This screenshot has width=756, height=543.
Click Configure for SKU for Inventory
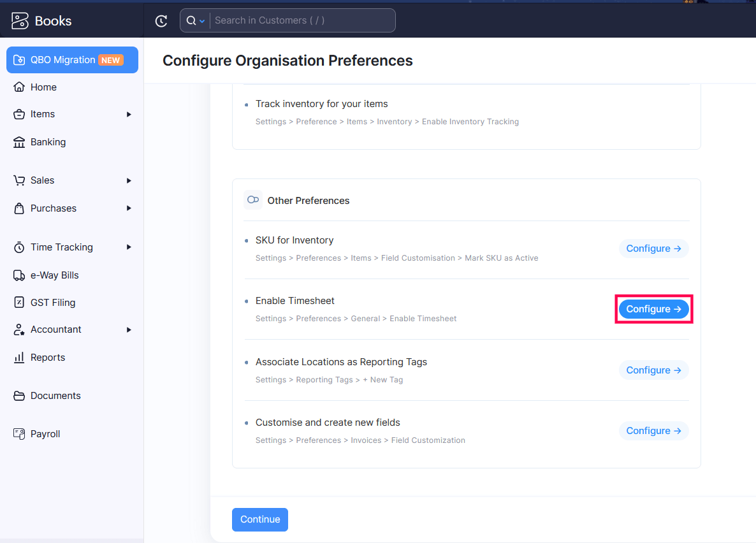pyautogui.click(x=653, y=249)
